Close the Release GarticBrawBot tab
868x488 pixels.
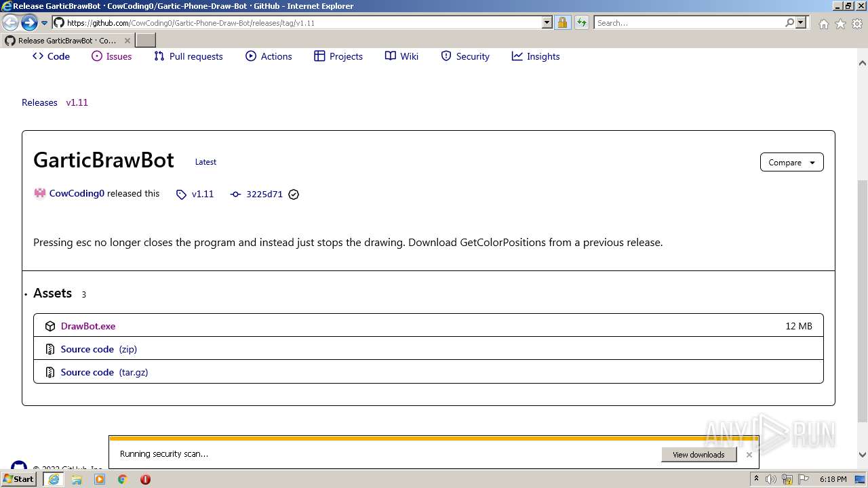point(127,41)
